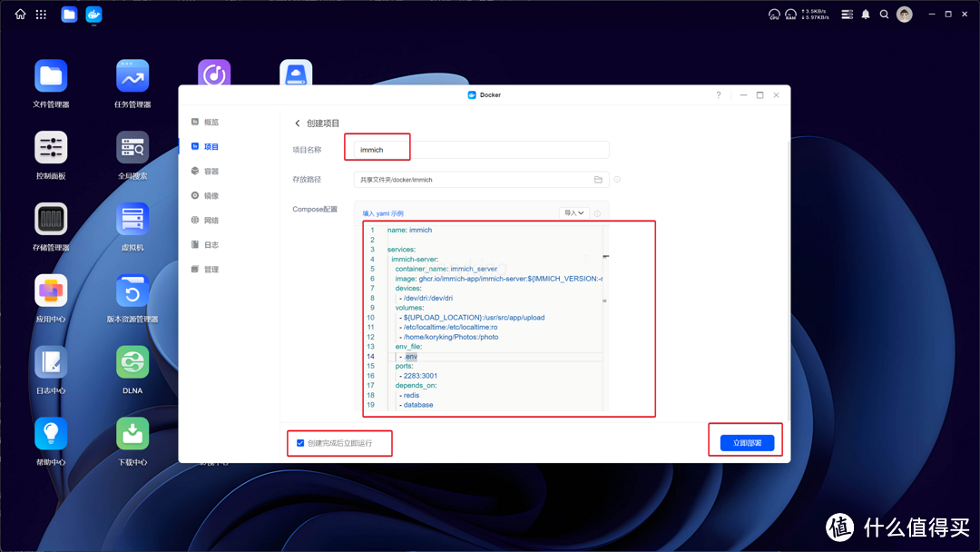Open the 全局搜索 desktop icon

point(132,148)
